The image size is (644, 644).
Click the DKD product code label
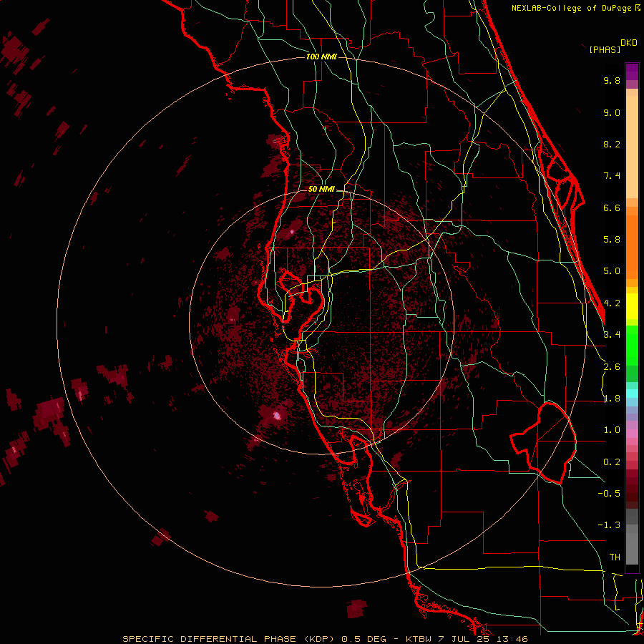[x=629, y=43]
